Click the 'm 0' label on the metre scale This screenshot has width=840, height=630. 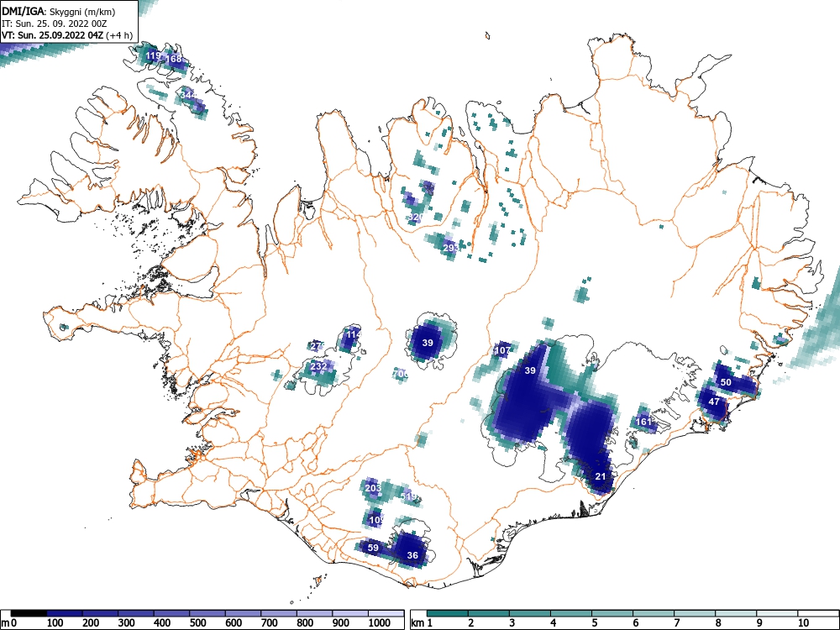[x=8, y=622]
